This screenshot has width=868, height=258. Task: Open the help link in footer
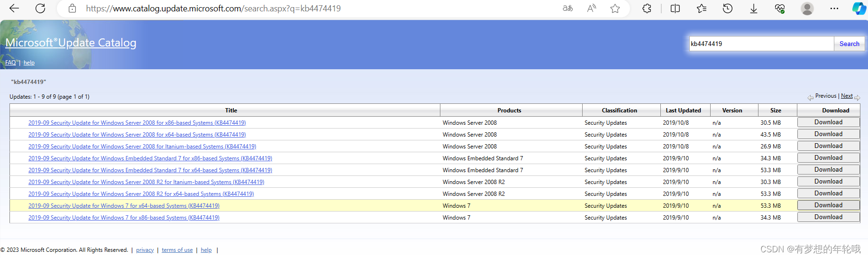pyautogui.click(x=206, y=250)
